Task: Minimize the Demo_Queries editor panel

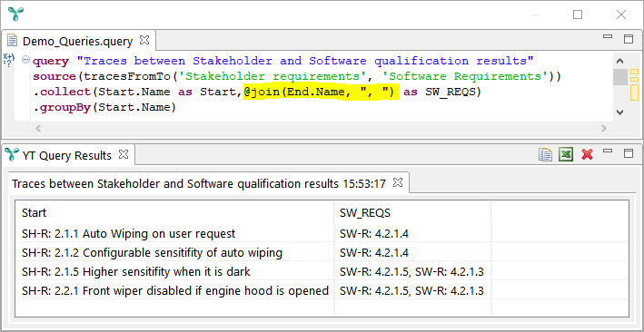Action: (x=608, y=36)
